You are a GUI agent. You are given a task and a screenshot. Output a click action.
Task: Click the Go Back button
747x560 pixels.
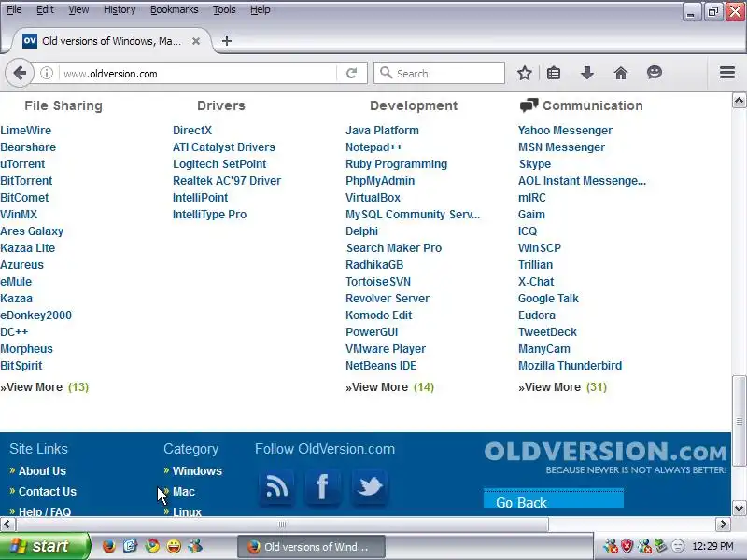tap(554, 498)
